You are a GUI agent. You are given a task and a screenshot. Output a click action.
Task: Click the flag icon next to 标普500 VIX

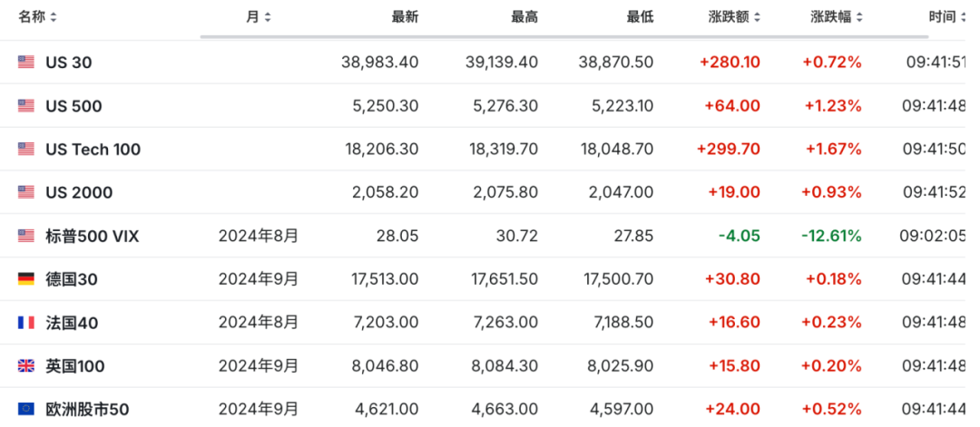point(25,236)
